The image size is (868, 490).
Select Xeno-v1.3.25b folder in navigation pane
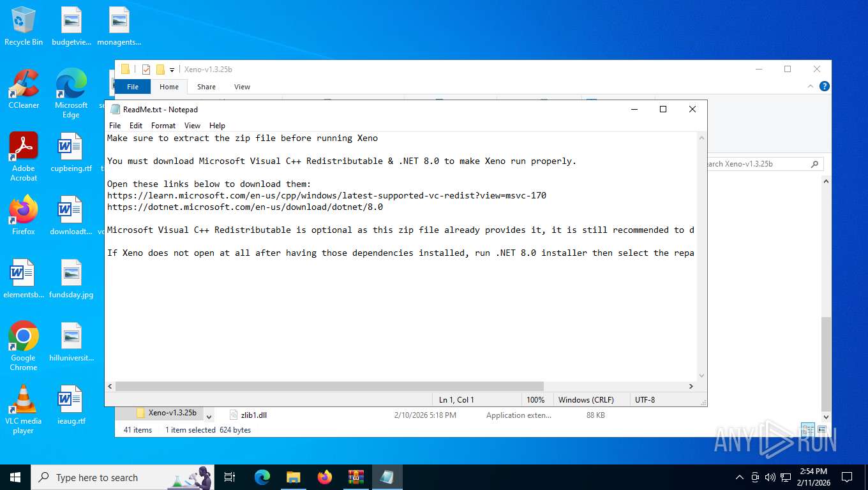[x=172, y=413]
